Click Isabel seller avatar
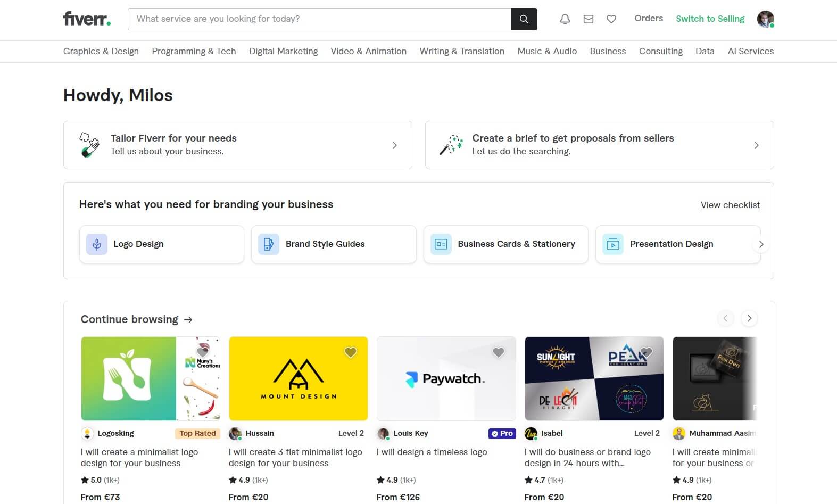The height and width of the screenshot is (504, 837). [531, 434]
